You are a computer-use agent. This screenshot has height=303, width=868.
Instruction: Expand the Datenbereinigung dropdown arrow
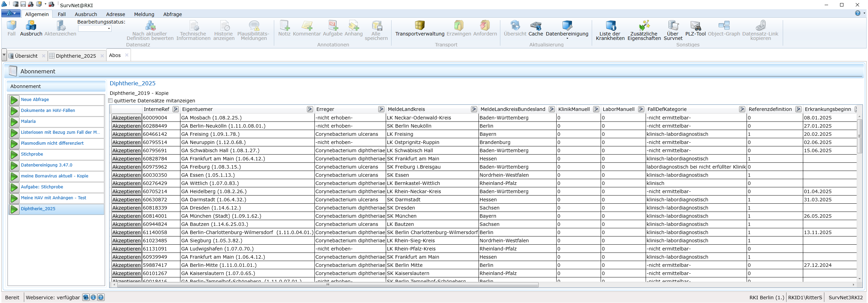point(567,39)
